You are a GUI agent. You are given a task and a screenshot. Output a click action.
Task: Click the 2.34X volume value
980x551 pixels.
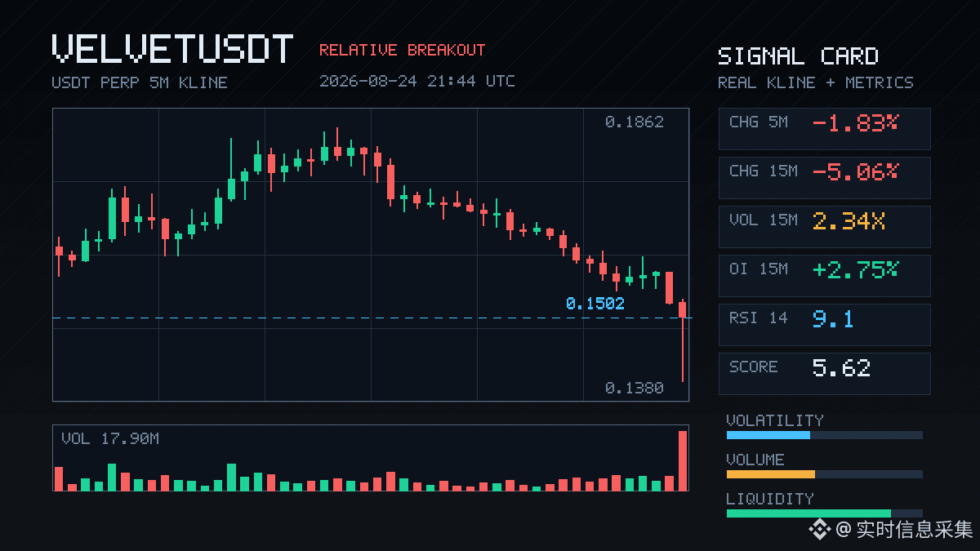849,221
